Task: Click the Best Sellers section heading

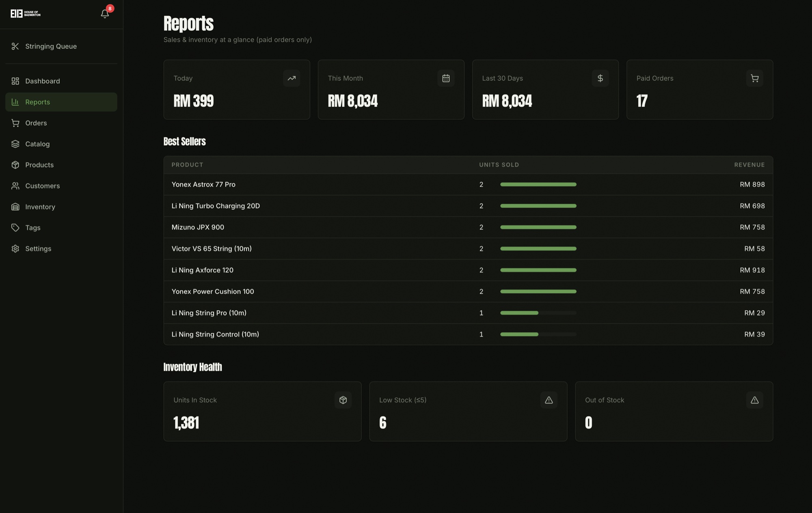Action: (x=185, y=142)
